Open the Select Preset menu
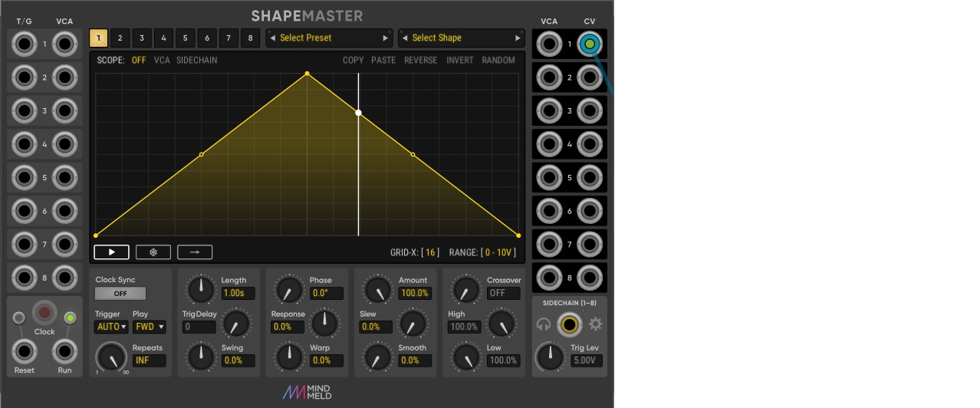980x408 pixels. coord(330,38)
